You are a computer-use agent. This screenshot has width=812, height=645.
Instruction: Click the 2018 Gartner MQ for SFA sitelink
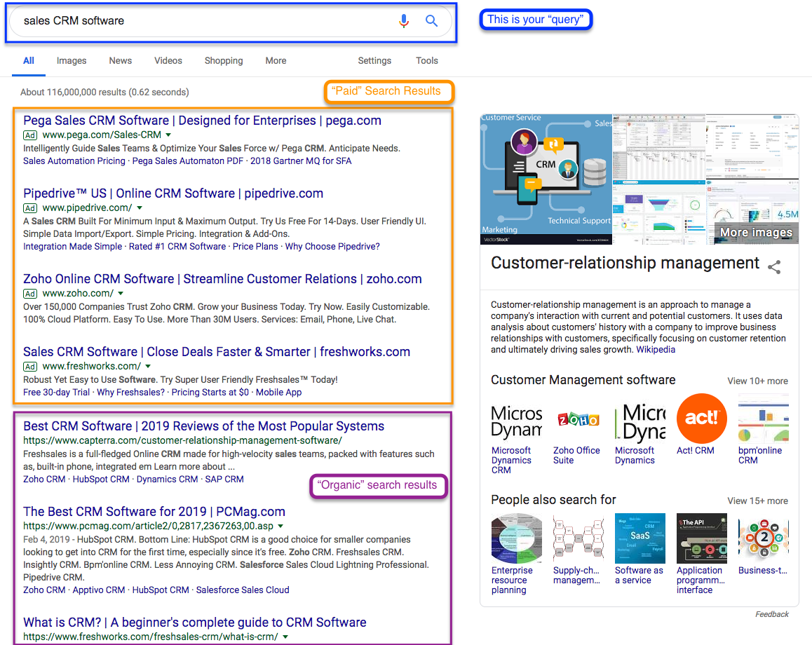[x=301, y=161]
